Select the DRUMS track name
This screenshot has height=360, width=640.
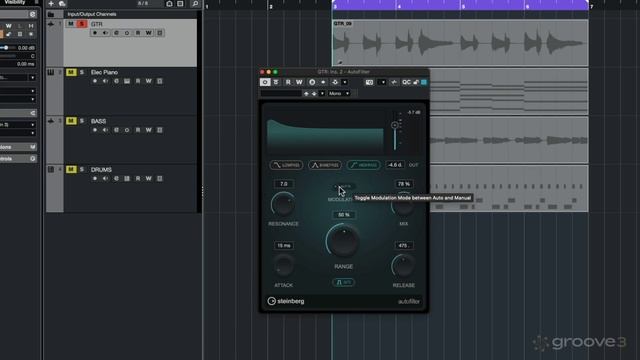pyautogui.click(x=101, y=169)
